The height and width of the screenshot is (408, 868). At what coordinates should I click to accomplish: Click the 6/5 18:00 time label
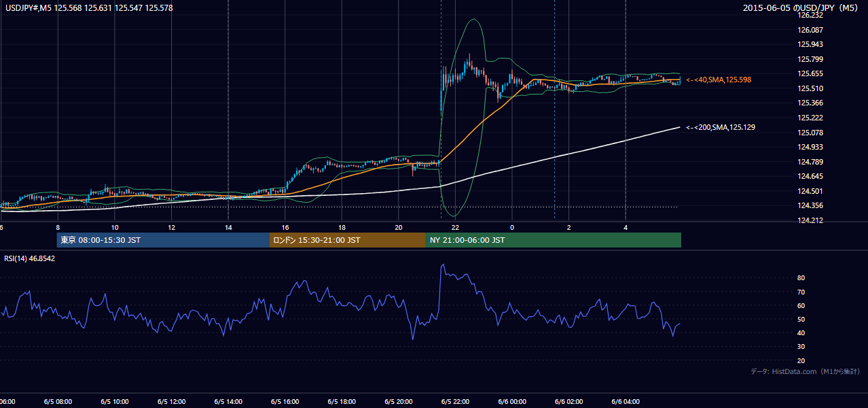pyautogui.click(x=342, y=402)
